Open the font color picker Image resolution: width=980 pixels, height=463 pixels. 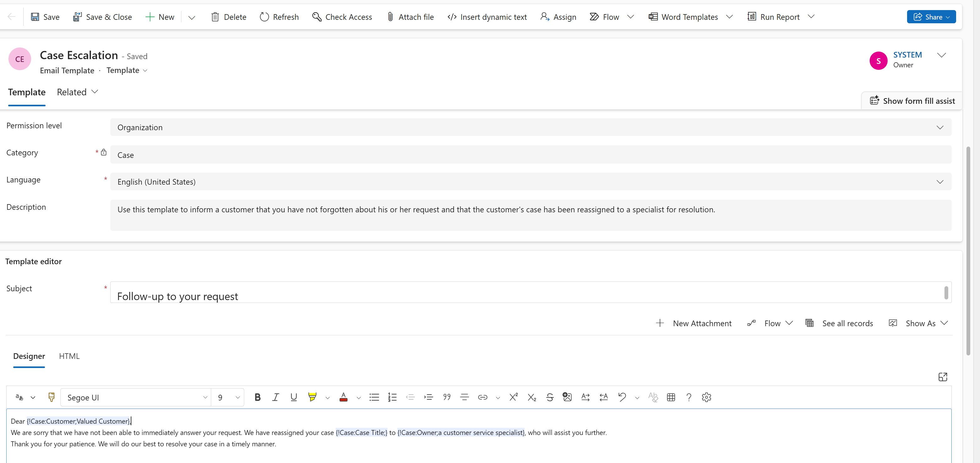click(343, 397)
